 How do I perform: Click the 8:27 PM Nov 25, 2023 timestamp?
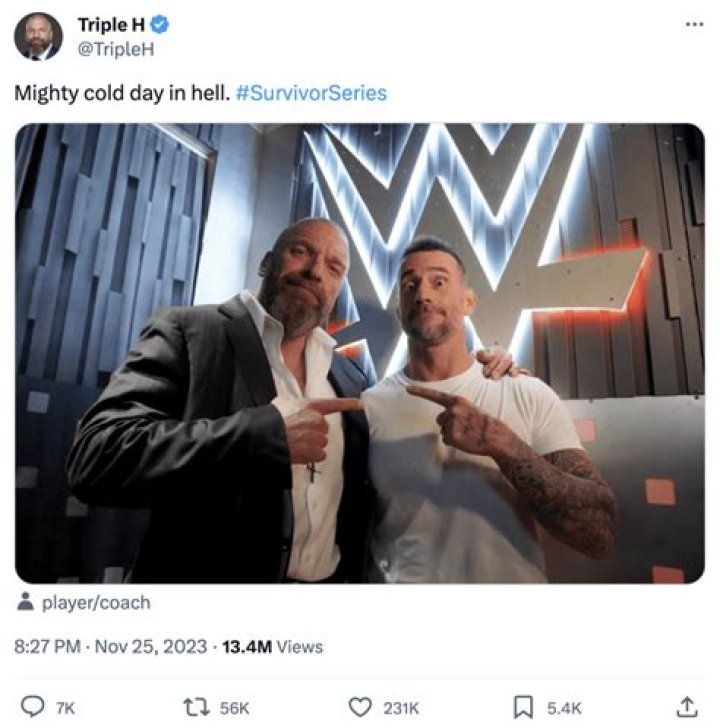112,647
